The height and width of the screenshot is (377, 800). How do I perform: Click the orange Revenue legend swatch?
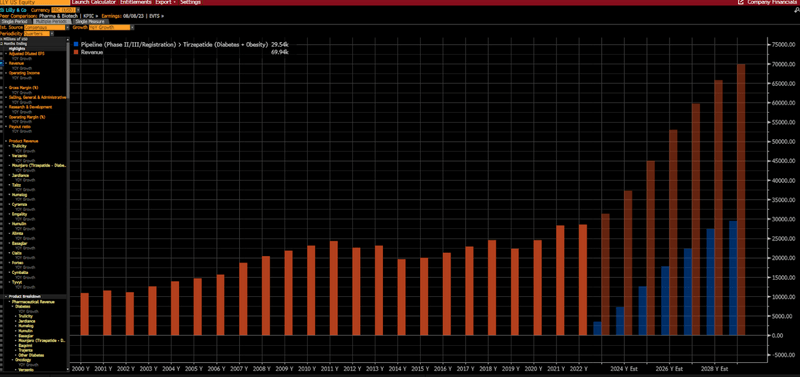pyautogui.click(x=76, y=52)
